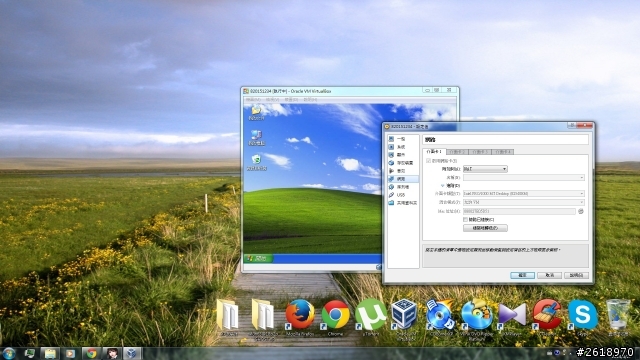Click Windows 7 Start orb on taskbar
Viewport: 640px width, 360px height.
point(9,353)
